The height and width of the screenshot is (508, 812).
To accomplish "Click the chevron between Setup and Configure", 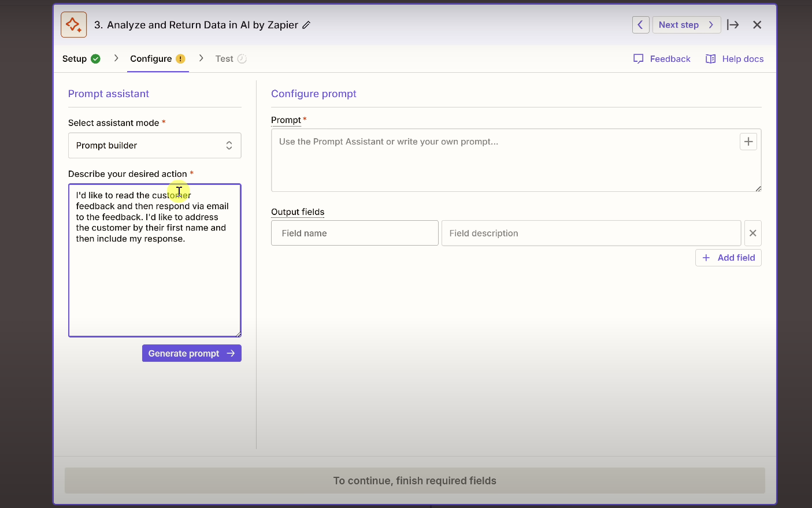I will [x=116, y=58].
